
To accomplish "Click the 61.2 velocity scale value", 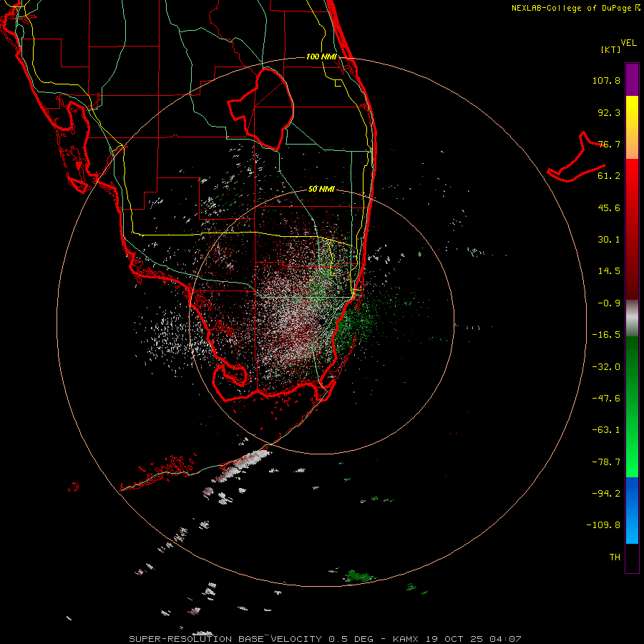I will click(609, 176).
